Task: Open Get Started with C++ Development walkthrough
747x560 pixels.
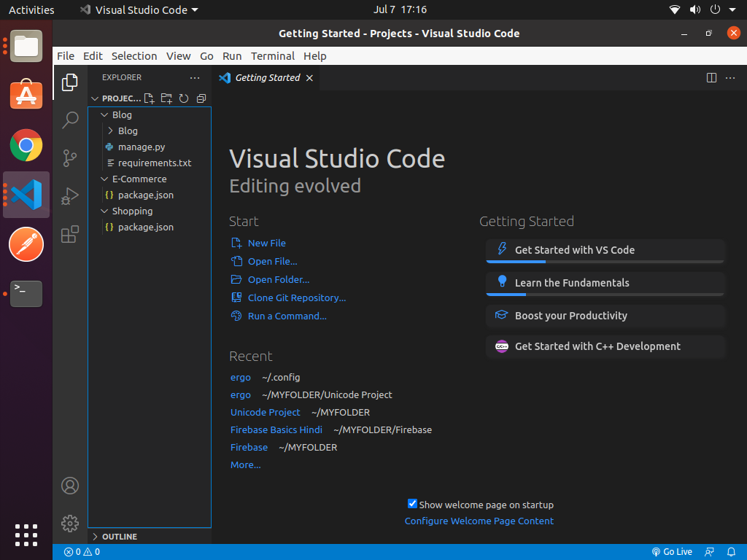Action: [605, 346]
